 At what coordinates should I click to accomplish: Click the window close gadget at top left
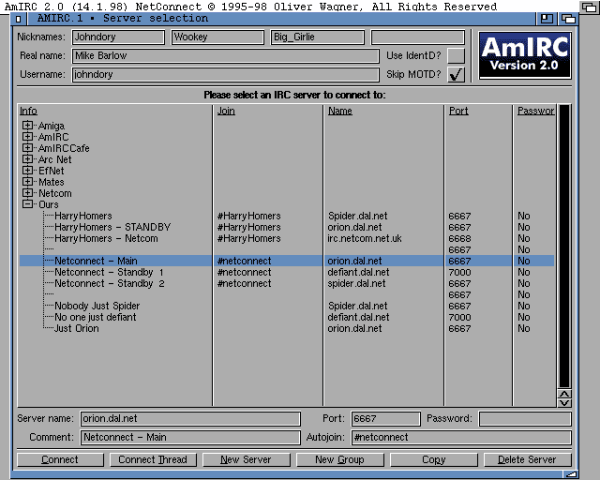pyautogui.click(x=18, y=18)
